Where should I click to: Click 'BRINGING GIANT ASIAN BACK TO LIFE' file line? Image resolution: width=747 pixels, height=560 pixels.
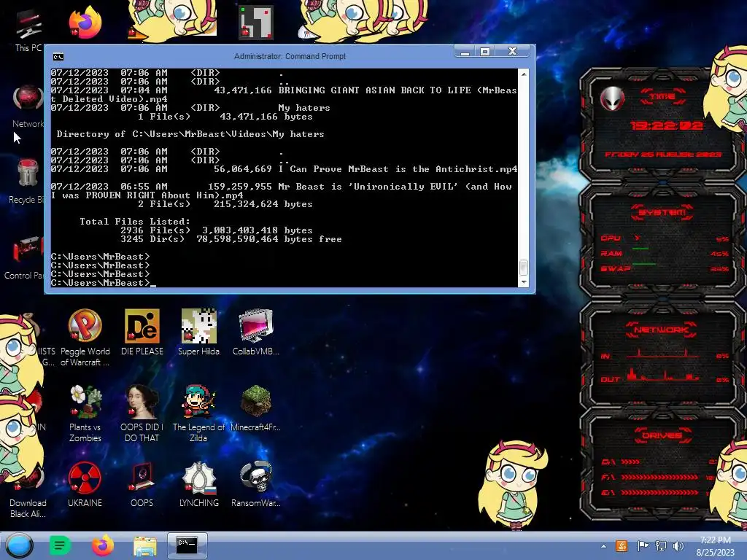[x=284, y=95]
